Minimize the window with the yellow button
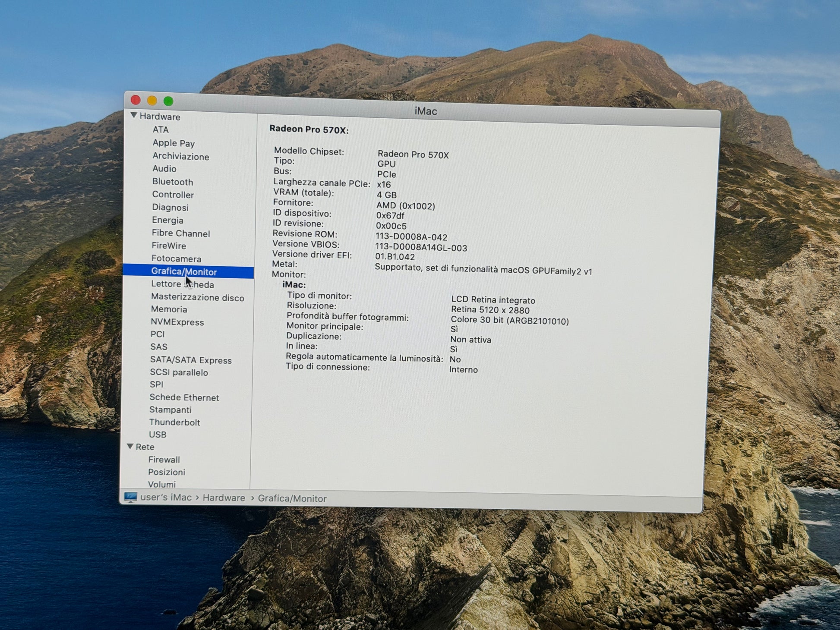The height and width of the screenshot is (630, 840). tap(152, 101)
